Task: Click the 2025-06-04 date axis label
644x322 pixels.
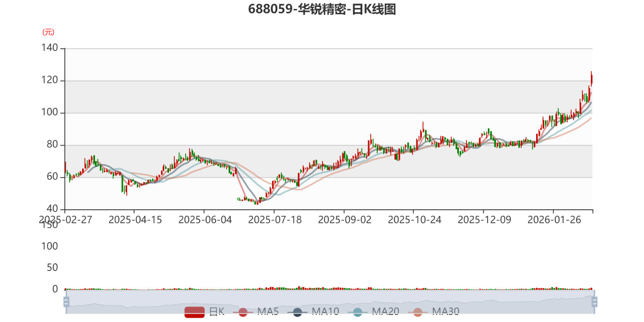Action: tap(205, 220)
